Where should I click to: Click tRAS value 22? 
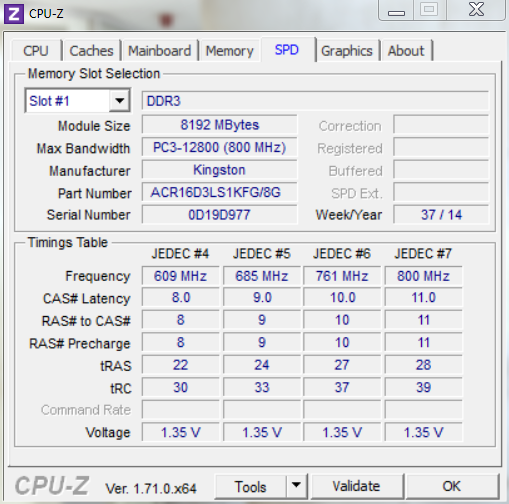point(180,365)
